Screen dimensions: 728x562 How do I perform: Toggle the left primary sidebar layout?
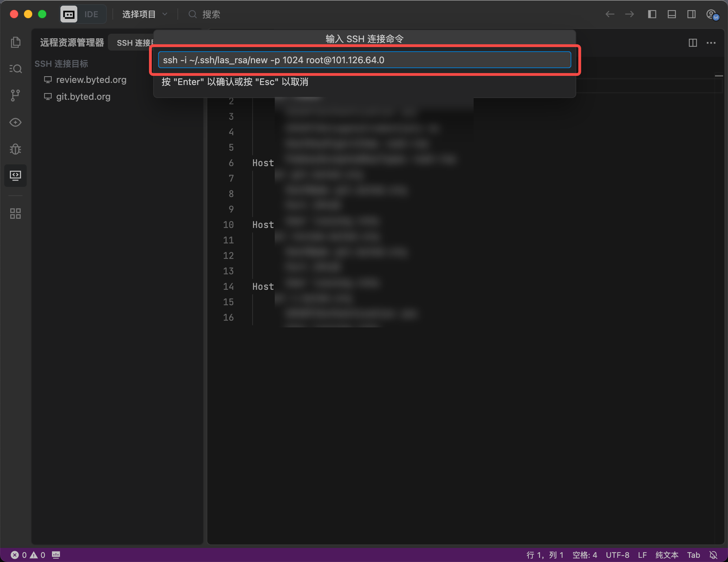[652, 14]
